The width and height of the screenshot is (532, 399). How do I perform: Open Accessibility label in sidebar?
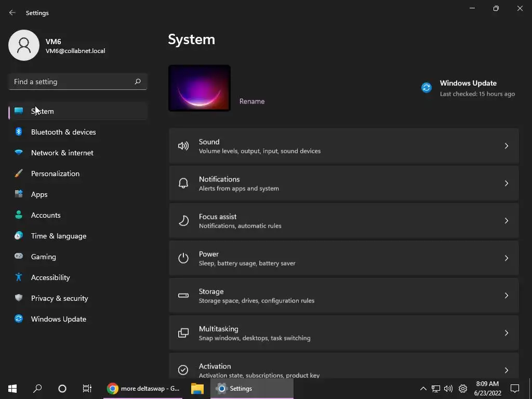pos(50,277)
